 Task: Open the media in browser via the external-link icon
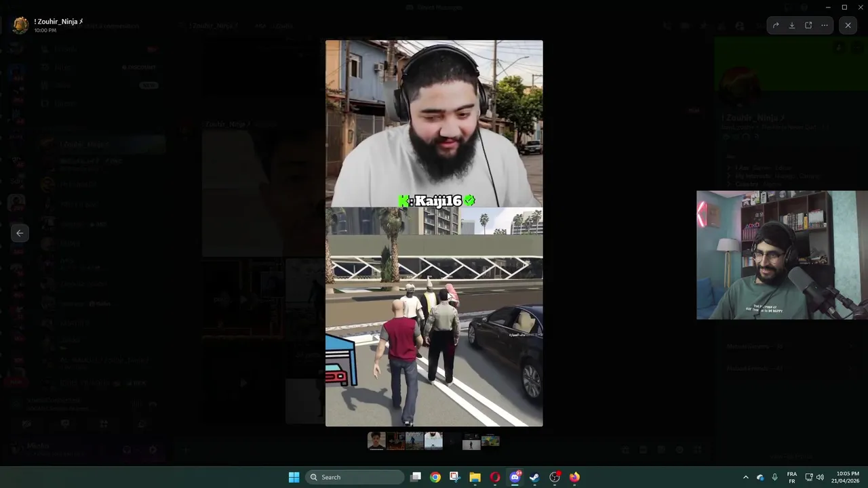808,25
